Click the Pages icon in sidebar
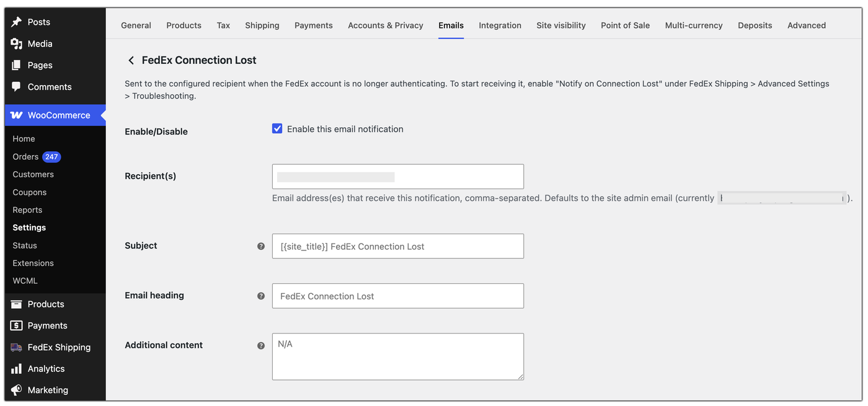Viewport: 868px width, 406px height. [x=16, y=65]
